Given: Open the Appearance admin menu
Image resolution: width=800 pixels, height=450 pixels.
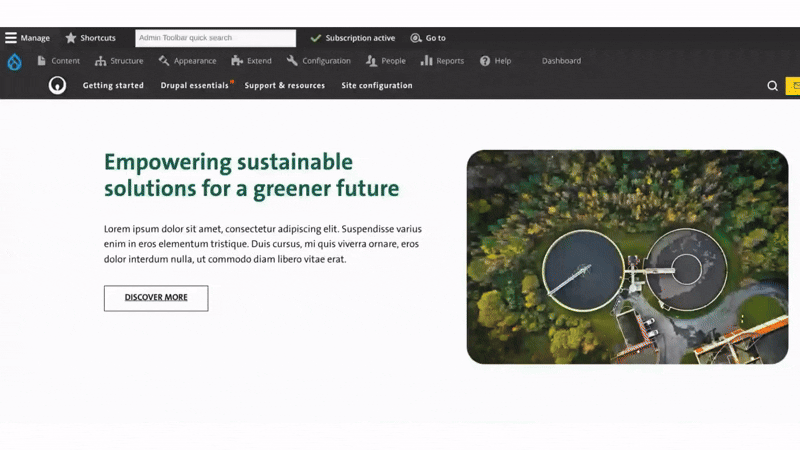Looking at the screenshot, I should point(187,61).
